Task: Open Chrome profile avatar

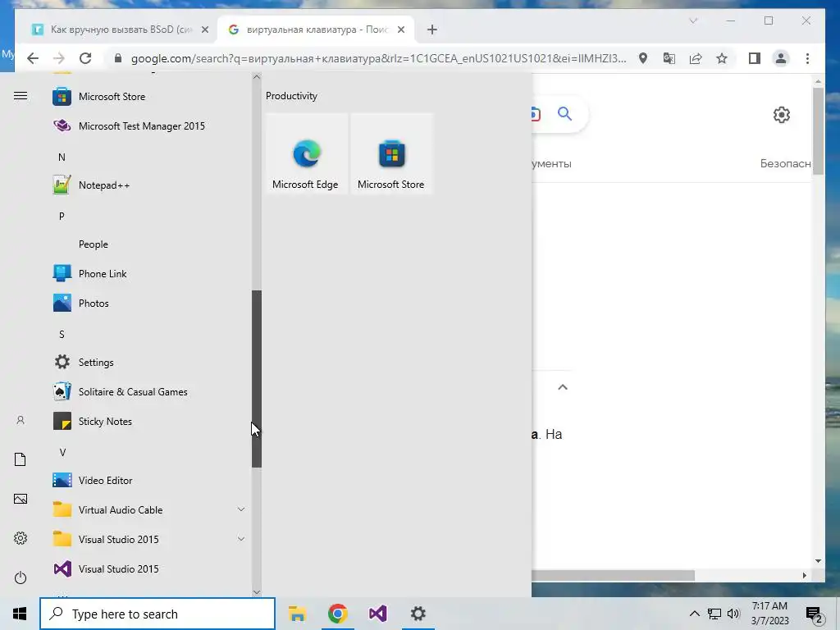Action: coord(781,58)
